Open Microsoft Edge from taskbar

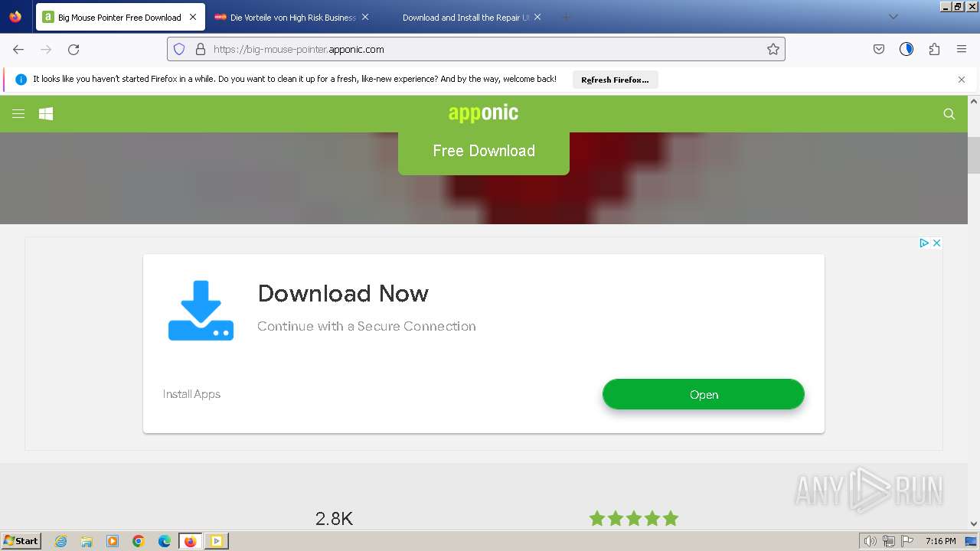[165, 541]
